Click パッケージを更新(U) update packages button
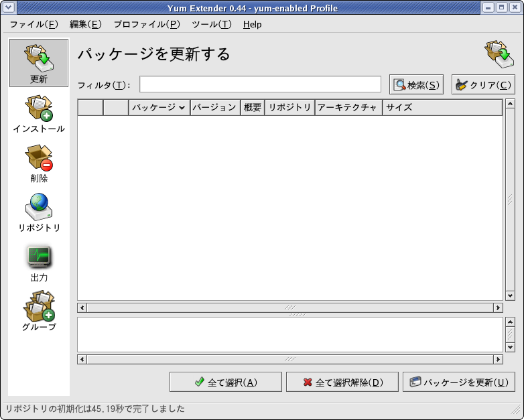524x420 pixels. click(x=459, y=382)
